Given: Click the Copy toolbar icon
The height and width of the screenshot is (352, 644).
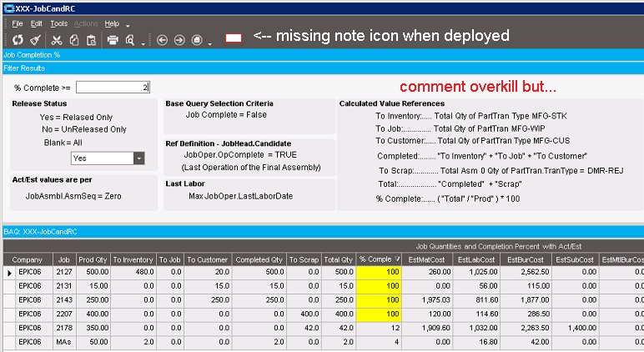Looking at the screenshot, I should (x=74, y=40).
